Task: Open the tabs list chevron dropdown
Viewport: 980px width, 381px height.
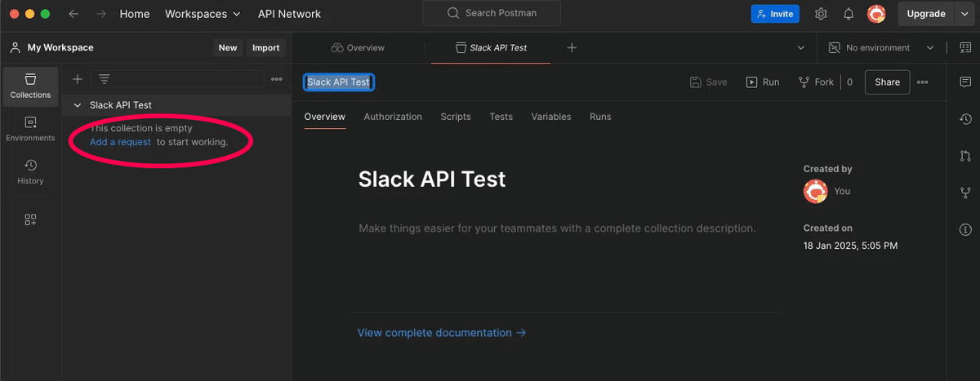Action: point(801,48)
